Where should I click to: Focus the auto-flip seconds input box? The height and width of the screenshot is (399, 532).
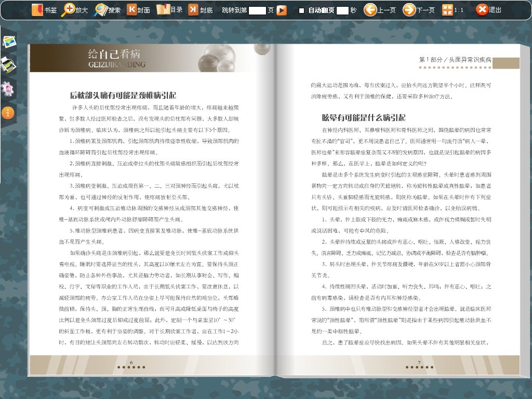coord(342,10)
